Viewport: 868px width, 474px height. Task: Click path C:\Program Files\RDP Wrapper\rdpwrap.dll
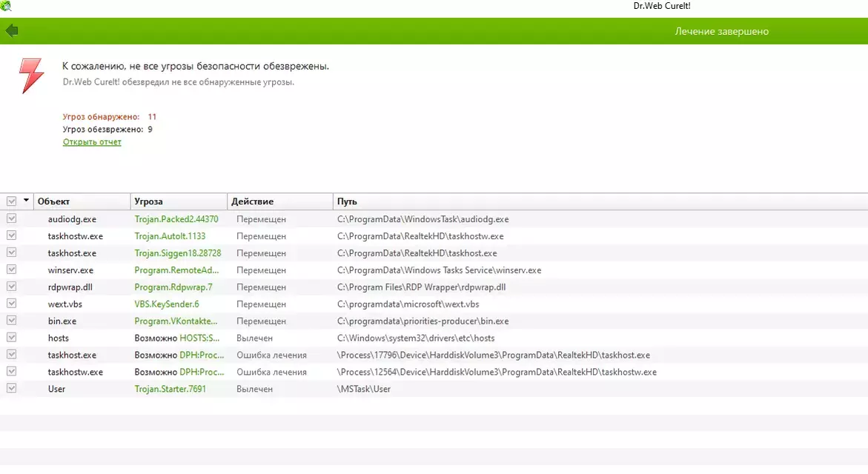(x=421, y=287)
